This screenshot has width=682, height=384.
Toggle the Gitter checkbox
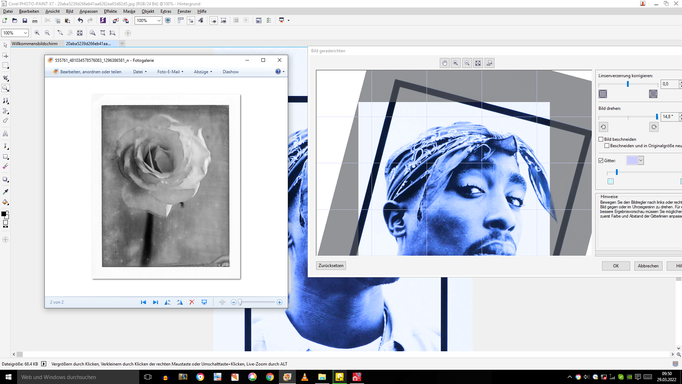tap(601, 160)
